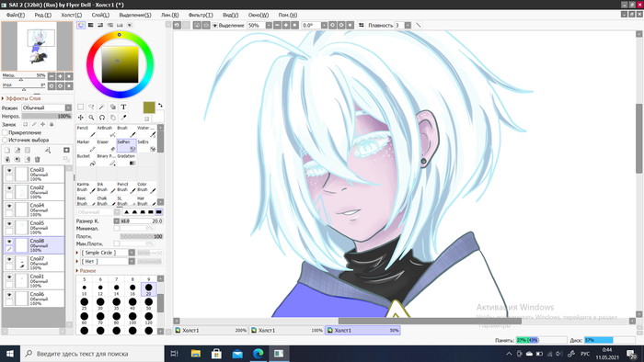This screenshot has height=362, width=644.
Task: Select the SelErs tool
Action: pos(146,145)
